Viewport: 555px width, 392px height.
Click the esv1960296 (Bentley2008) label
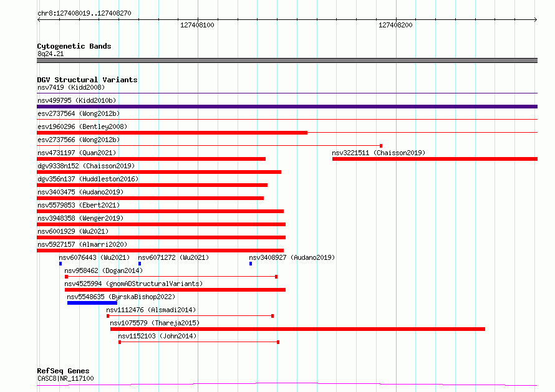point(82,127)
